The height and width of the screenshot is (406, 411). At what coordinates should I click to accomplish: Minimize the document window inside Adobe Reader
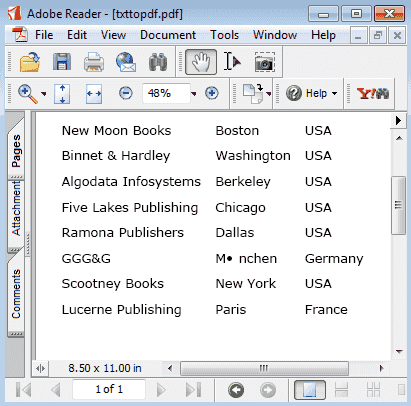(358, 35)
